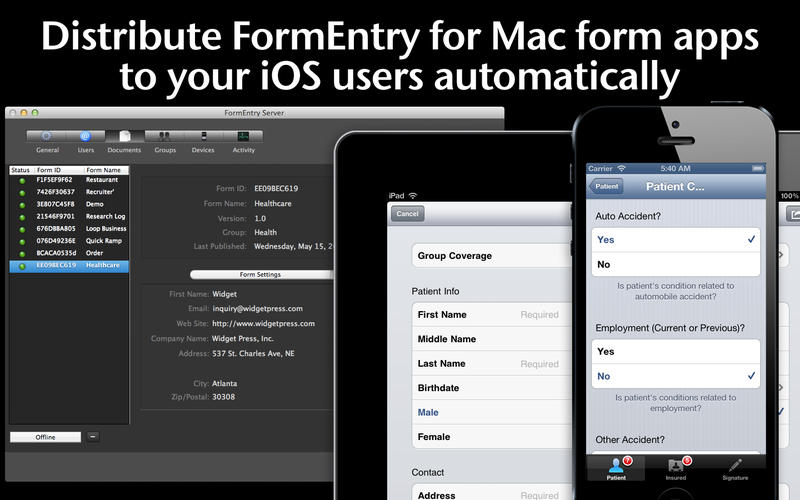Click the minus button beside Offline
Screen dimensions: 800x500
coord(93,437)
